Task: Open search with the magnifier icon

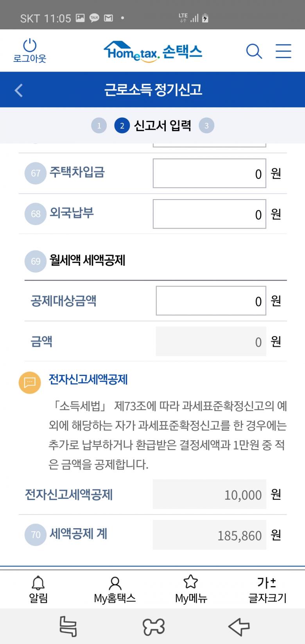Action: point(254,51)
